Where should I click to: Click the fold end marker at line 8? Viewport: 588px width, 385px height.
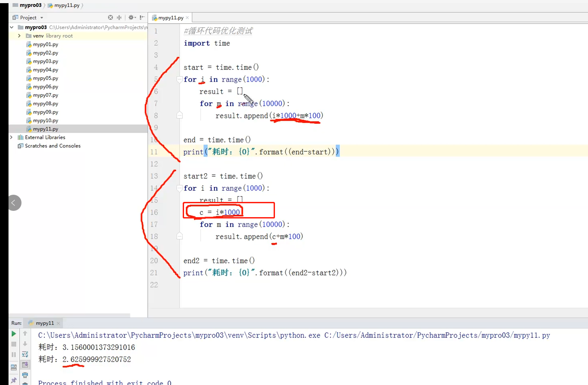tap(180, 115)
